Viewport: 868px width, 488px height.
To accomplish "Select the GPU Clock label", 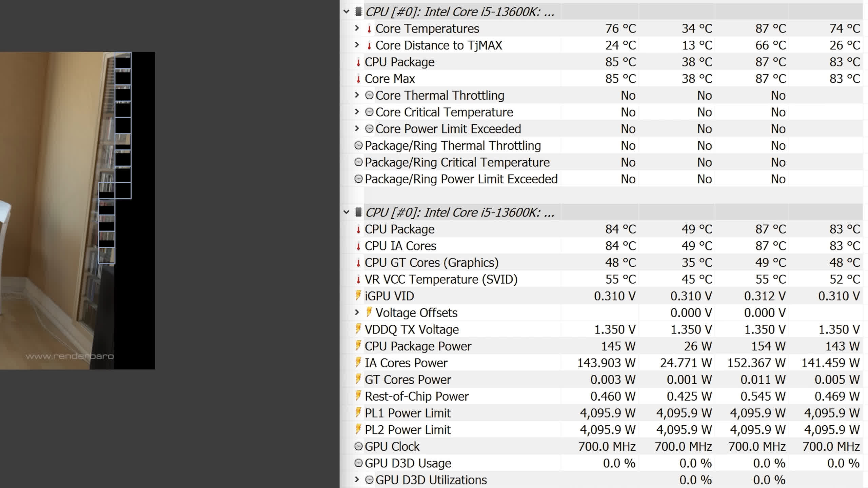I will click(392, 447).
